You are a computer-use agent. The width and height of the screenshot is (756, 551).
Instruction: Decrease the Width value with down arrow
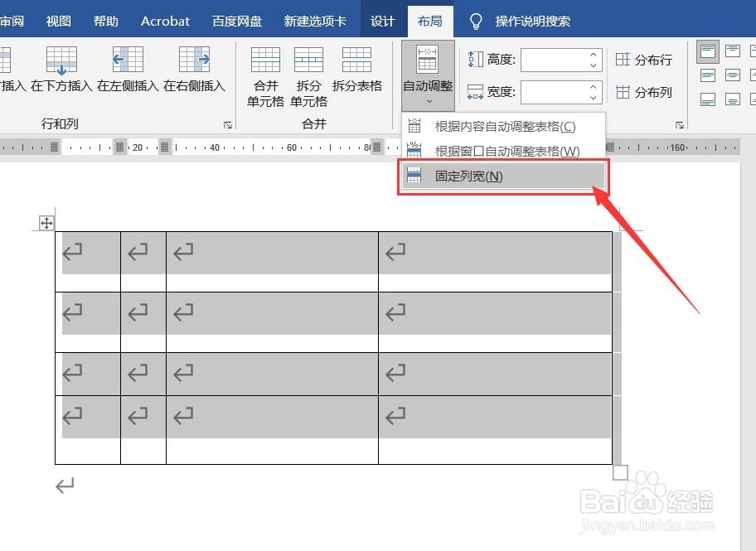[x=594, y=98]
